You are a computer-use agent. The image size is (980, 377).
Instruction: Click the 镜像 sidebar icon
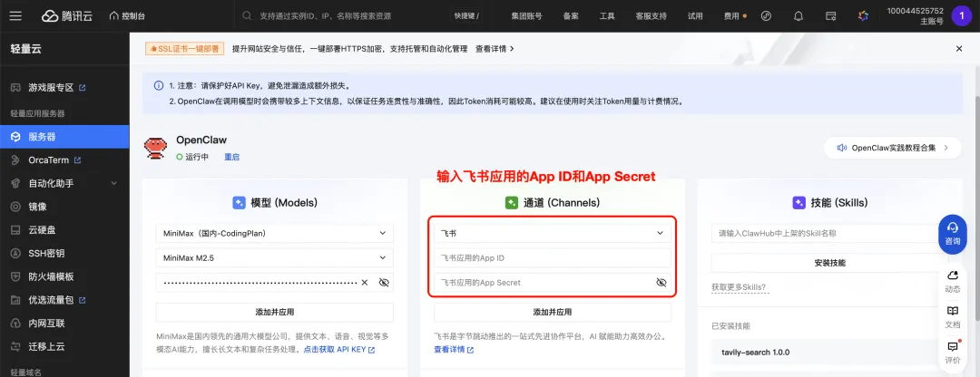(15, 207)
